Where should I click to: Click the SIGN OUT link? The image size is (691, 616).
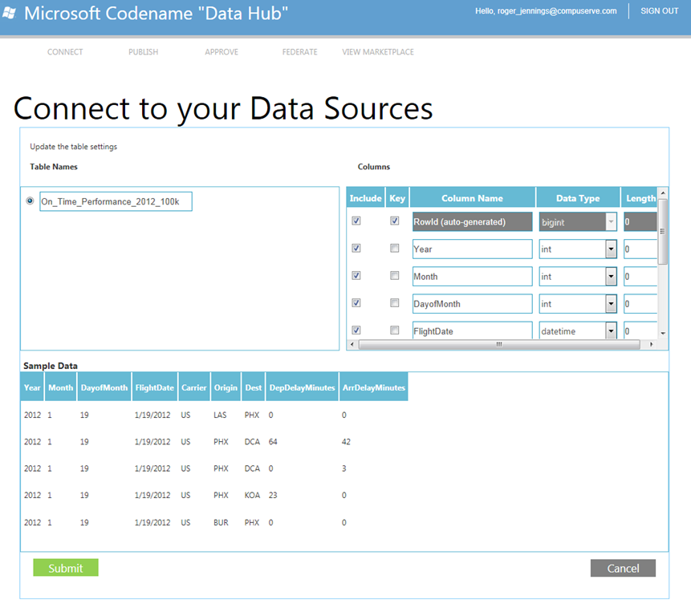659,11
